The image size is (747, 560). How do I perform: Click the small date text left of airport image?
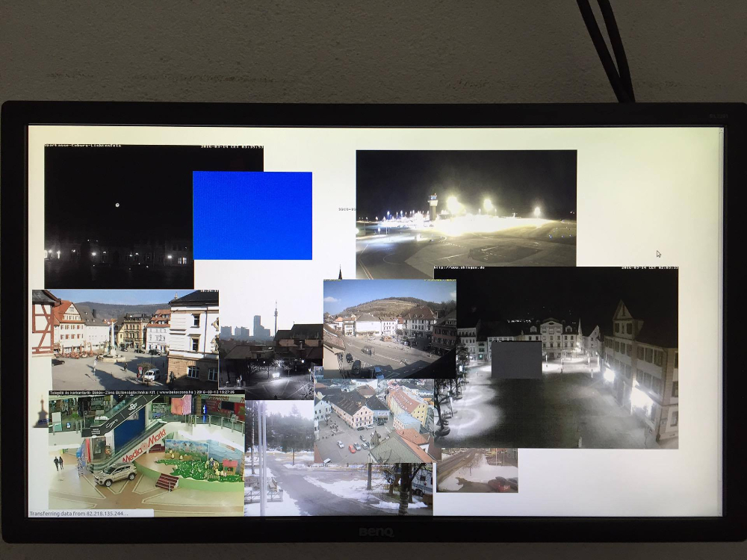coord(347,209)
